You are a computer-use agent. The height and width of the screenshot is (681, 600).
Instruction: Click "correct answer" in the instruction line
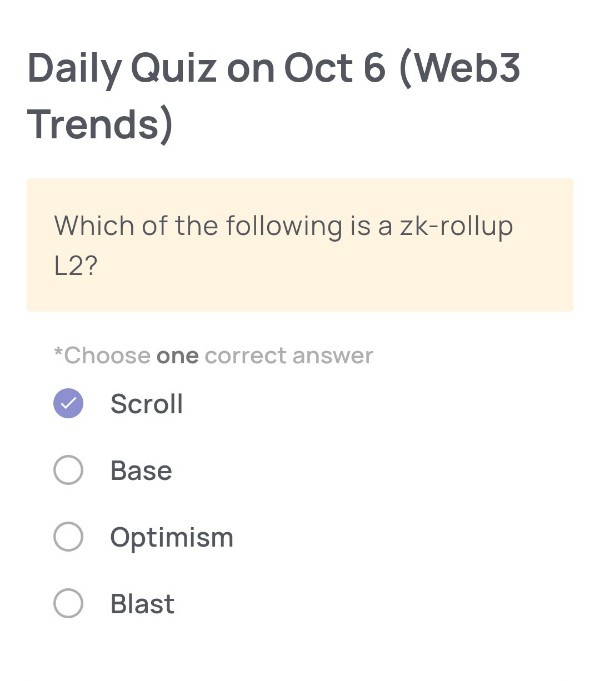288,356
